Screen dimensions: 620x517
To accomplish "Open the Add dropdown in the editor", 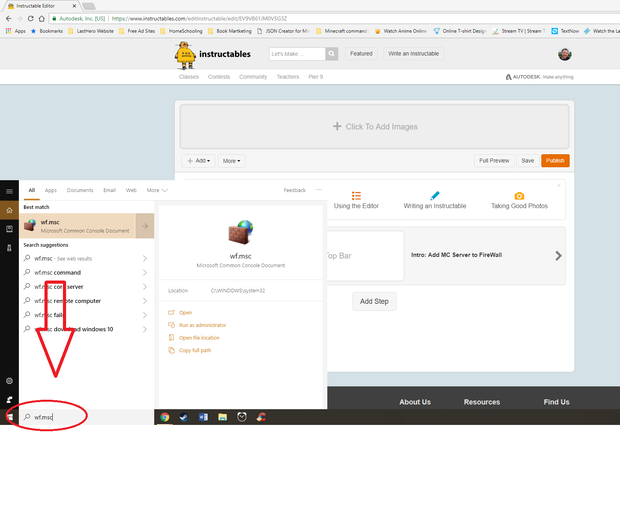I will 198,160.
